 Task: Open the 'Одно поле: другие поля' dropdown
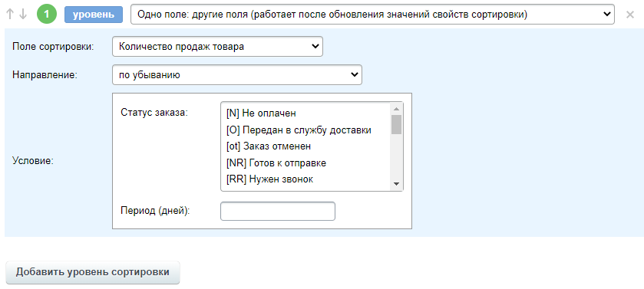pyautogui.click(x=372, y=15)
